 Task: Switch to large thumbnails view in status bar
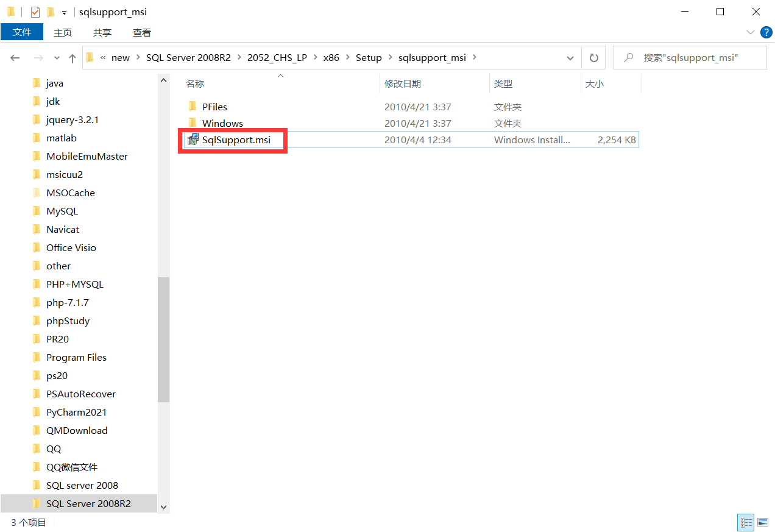click(762, 522)
